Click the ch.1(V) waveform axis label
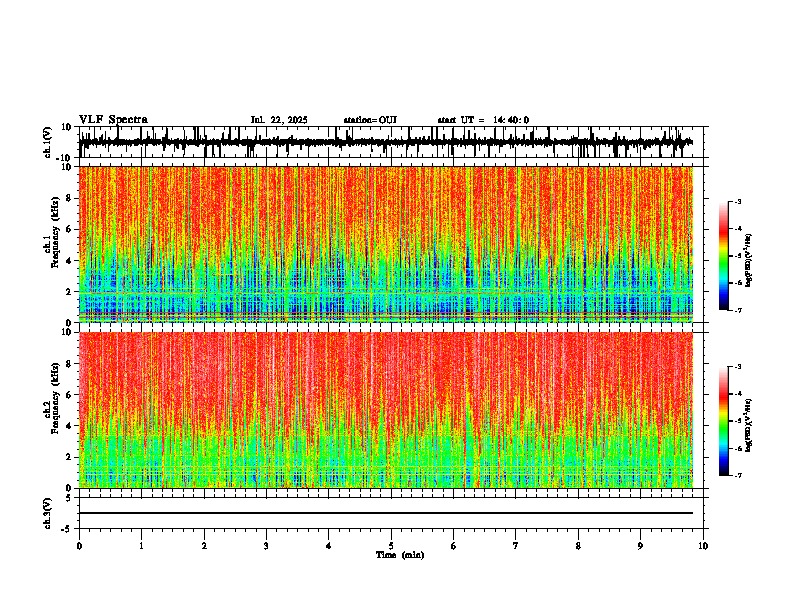792x612 pixels. click(49, 142)
